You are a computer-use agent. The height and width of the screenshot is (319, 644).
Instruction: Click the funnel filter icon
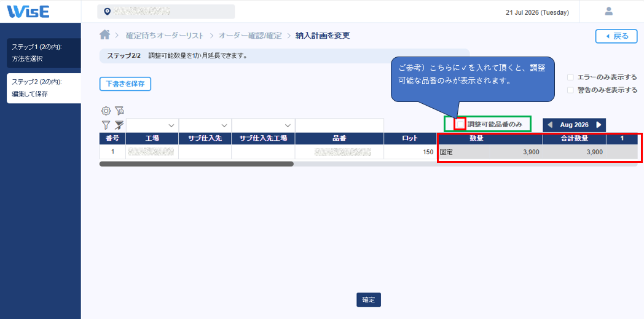pos(106,125)
